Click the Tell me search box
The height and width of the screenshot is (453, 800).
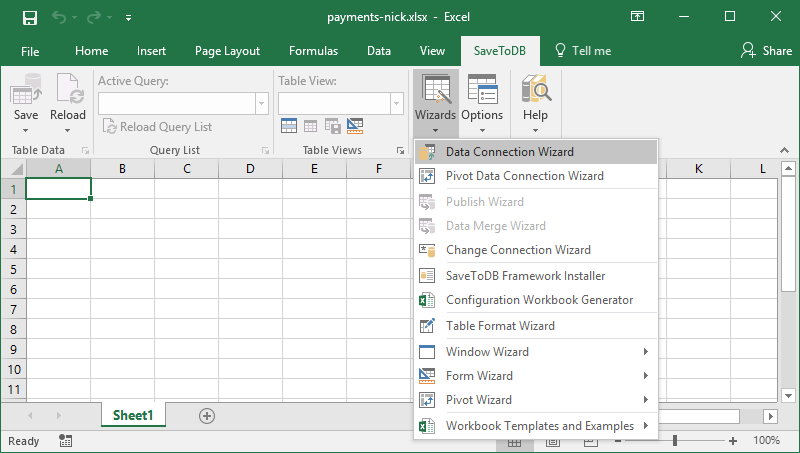[583, 51]
